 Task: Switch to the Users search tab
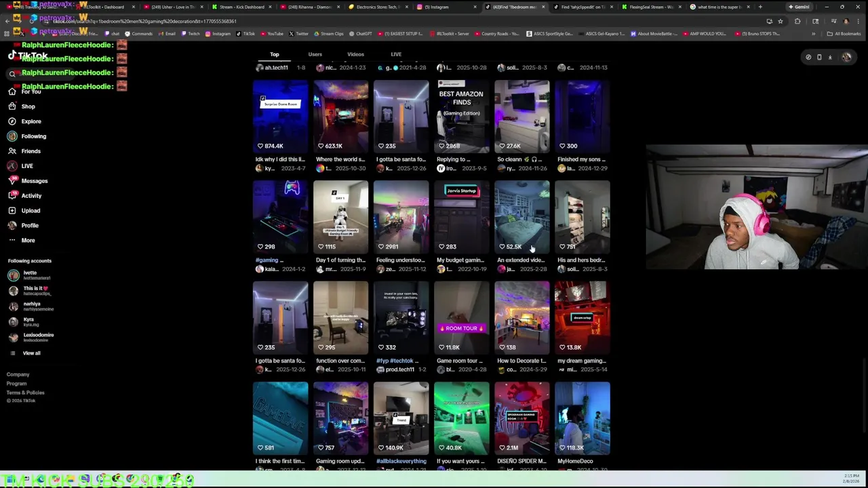coord(315,54)
